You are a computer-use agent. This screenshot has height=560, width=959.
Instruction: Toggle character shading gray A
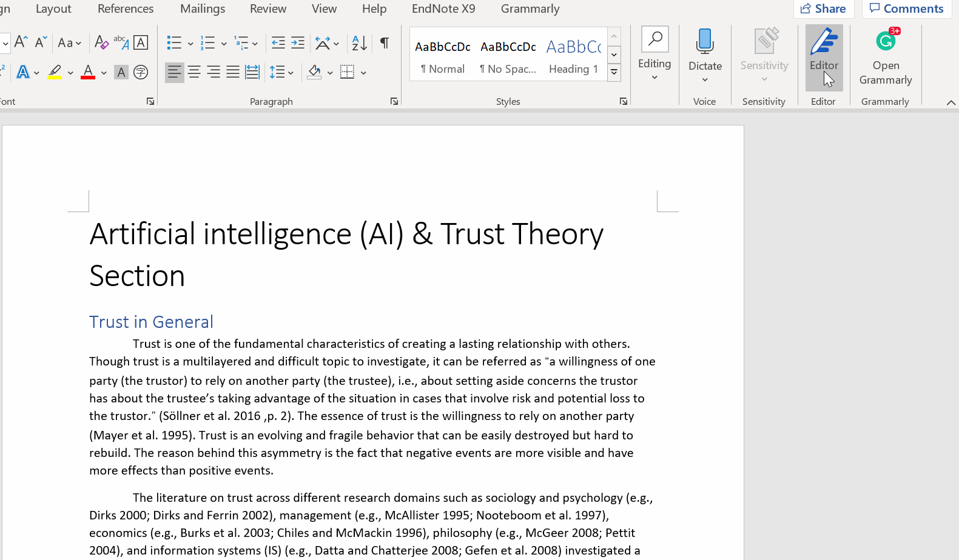tap(121, 73)
